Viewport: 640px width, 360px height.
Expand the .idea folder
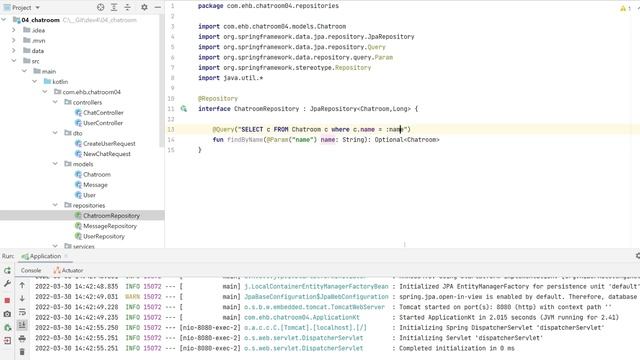[x=14, y=30]
